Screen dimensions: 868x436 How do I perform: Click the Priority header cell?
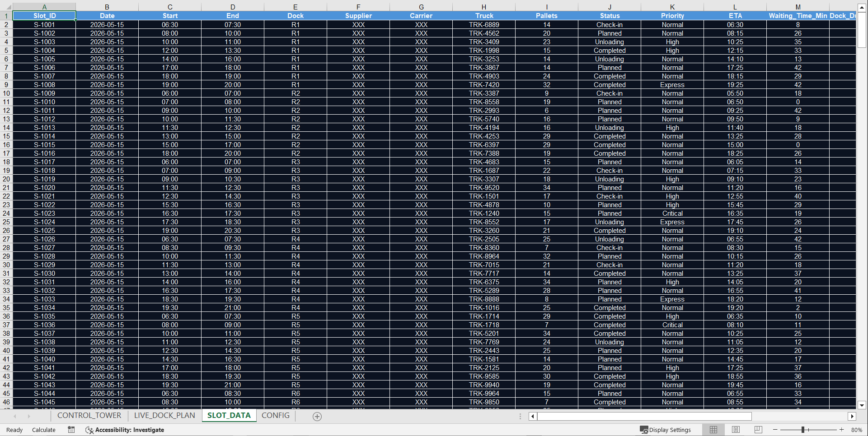click(x=672, y=16)
